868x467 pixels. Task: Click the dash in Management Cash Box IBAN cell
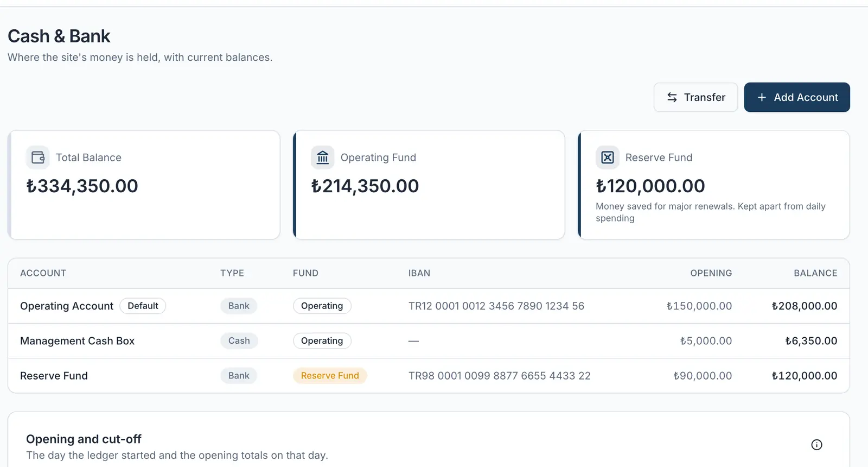pos(413,341)
